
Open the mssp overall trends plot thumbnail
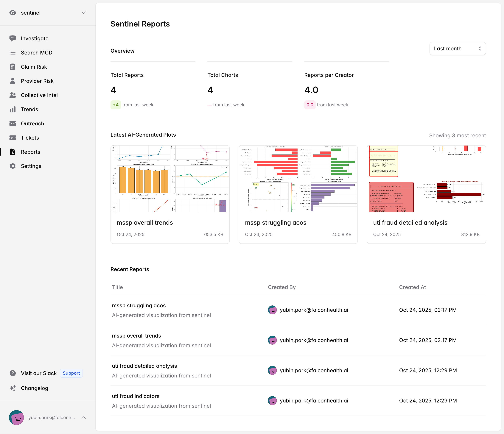pos(170,179)
